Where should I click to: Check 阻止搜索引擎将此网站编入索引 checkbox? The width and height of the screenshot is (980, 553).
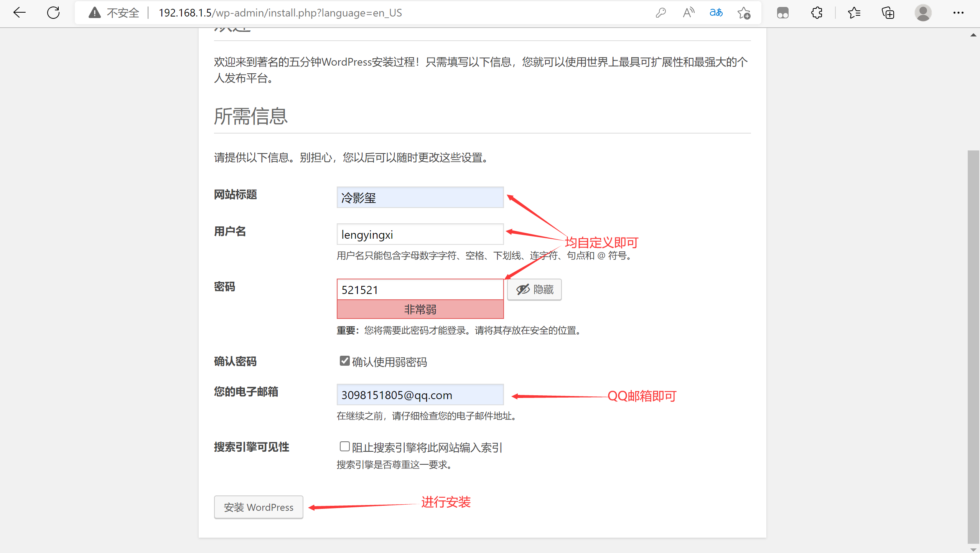[x=344, y=446]
